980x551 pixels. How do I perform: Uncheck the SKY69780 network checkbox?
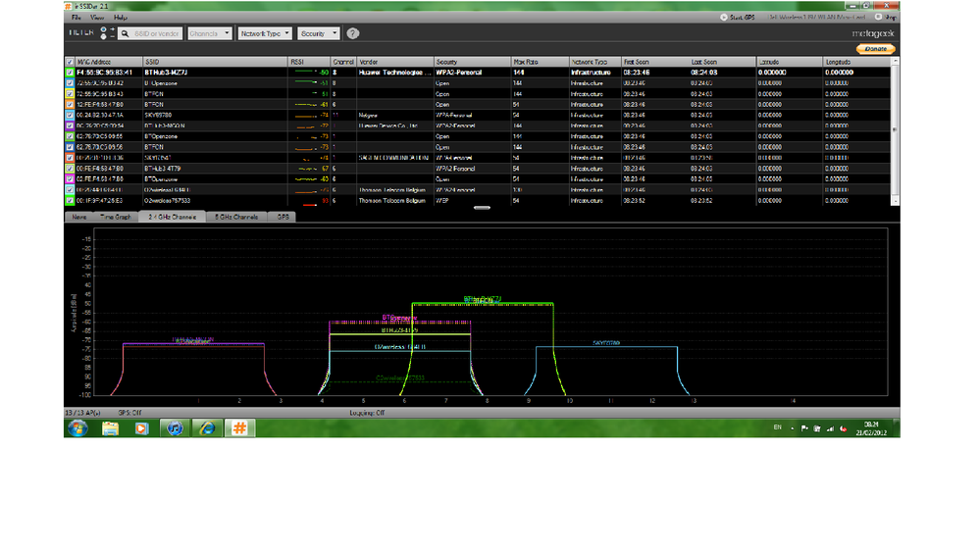point(70,115)
